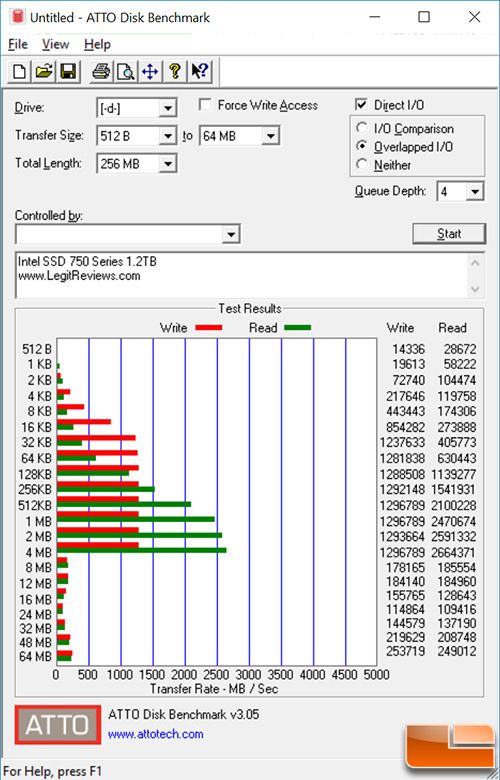
Task: Open the Queue Depth dropdown
Action: click(475, 192)
